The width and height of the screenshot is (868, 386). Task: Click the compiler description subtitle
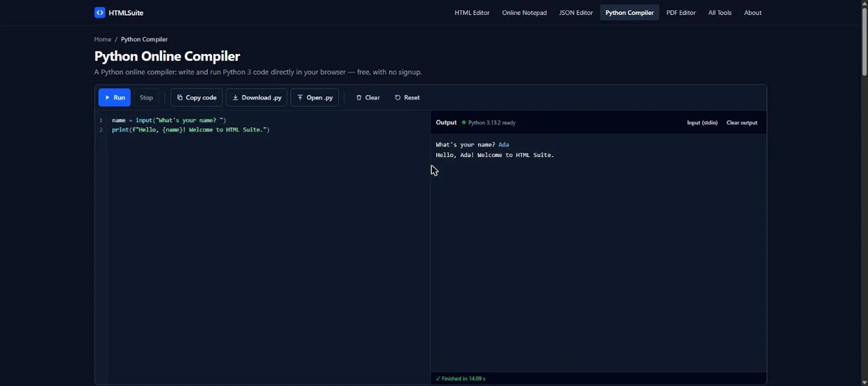click(258, 72)
